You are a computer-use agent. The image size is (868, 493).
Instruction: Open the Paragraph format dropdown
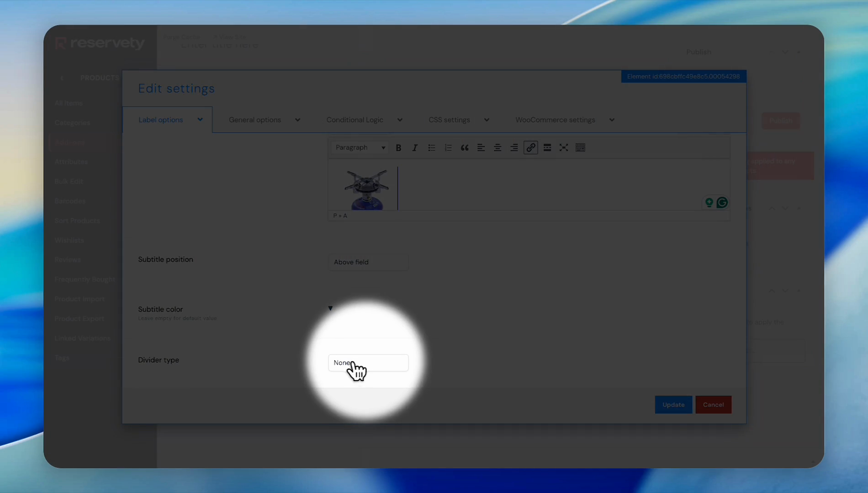pos(360,148)
